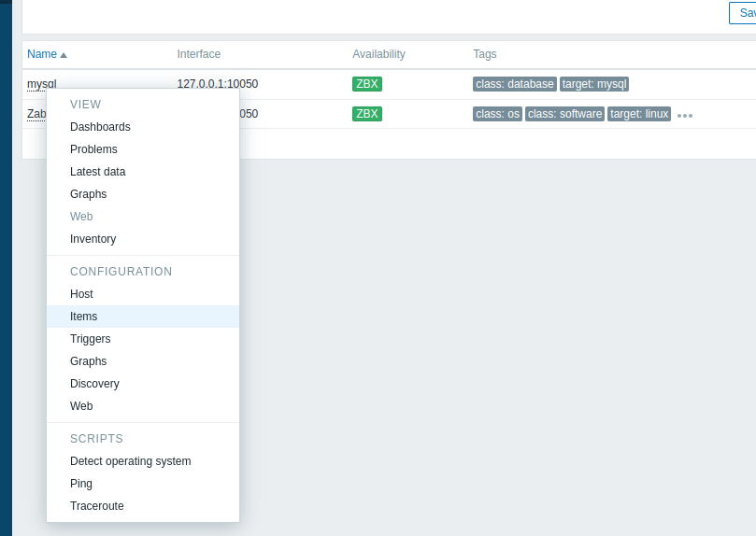Open Host configuration entry

(81, 294)
